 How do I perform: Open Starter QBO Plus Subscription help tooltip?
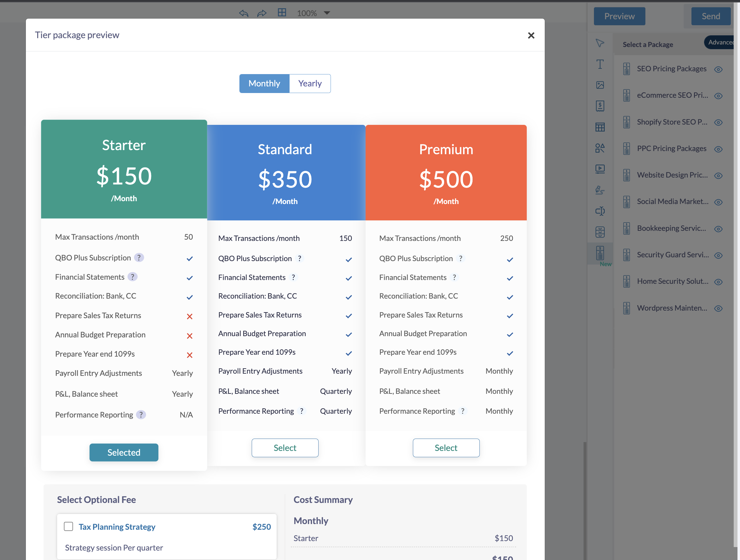139,258
